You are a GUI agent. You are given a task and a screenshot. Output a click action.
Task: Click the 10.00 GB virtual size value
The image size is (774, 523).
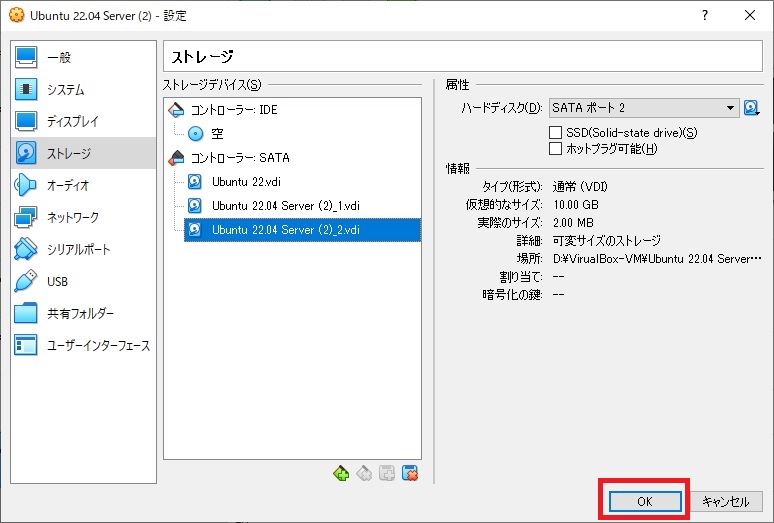pyautogui.click(x=576, y=205)
